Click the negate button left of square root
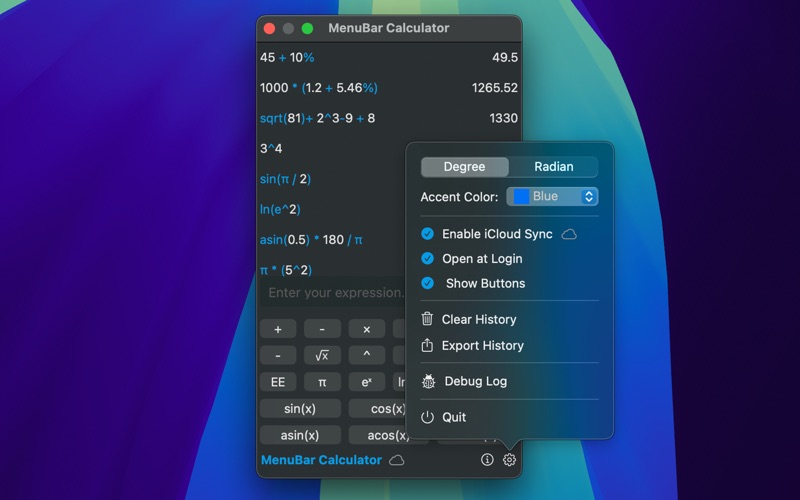The image size is (800, 500). [x=278, y=356]
